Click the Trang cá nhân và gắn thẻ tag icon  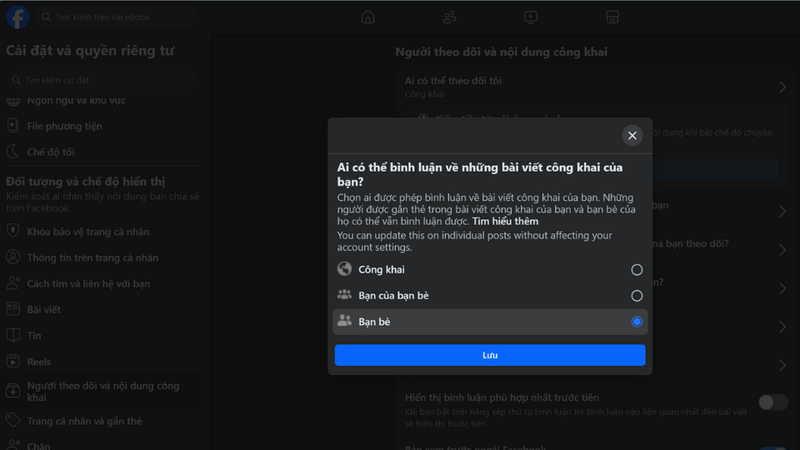pos(13,420)
